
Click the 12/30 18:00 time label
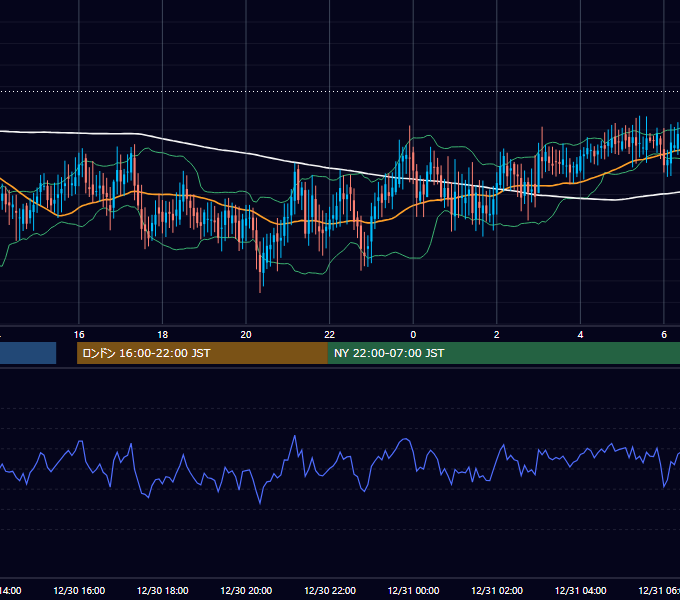163,590
